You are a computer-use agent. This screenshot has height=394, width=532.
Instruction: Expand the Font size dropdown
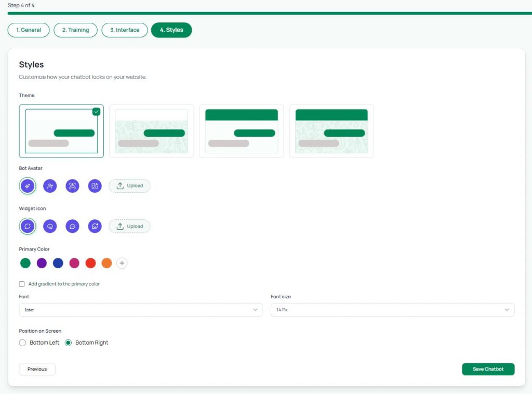coord(393,310)
